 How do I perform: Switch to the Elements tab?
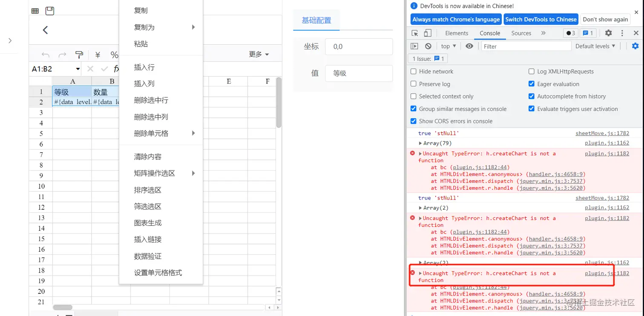point(457,33)
